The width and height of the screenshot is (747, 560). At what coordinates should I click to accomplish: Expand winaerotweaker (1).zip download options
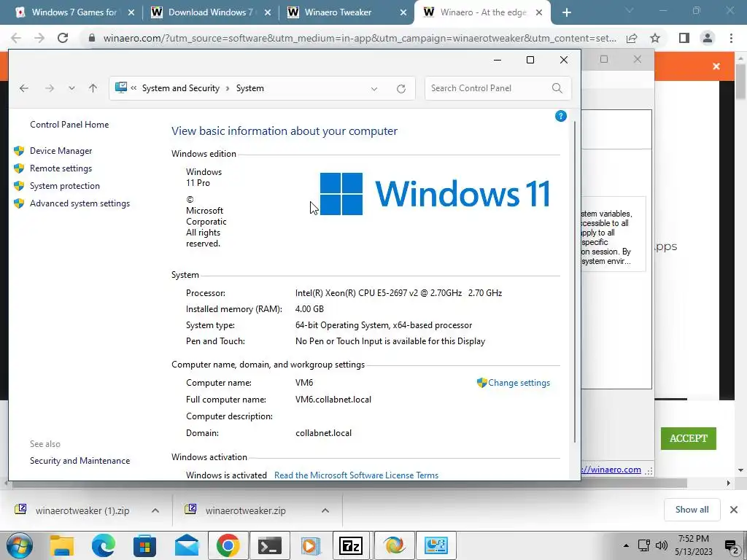pos(155,510)
